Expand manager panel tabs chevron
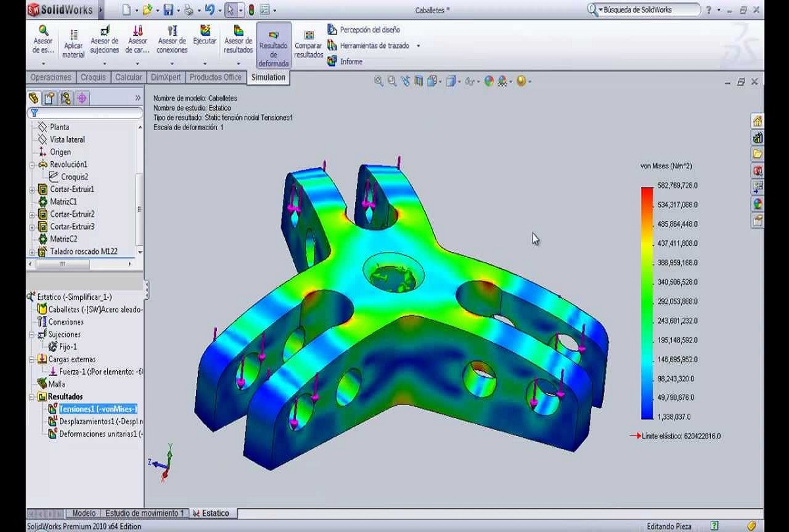Screen dimensions: 789x532 [x=137, y=98]
